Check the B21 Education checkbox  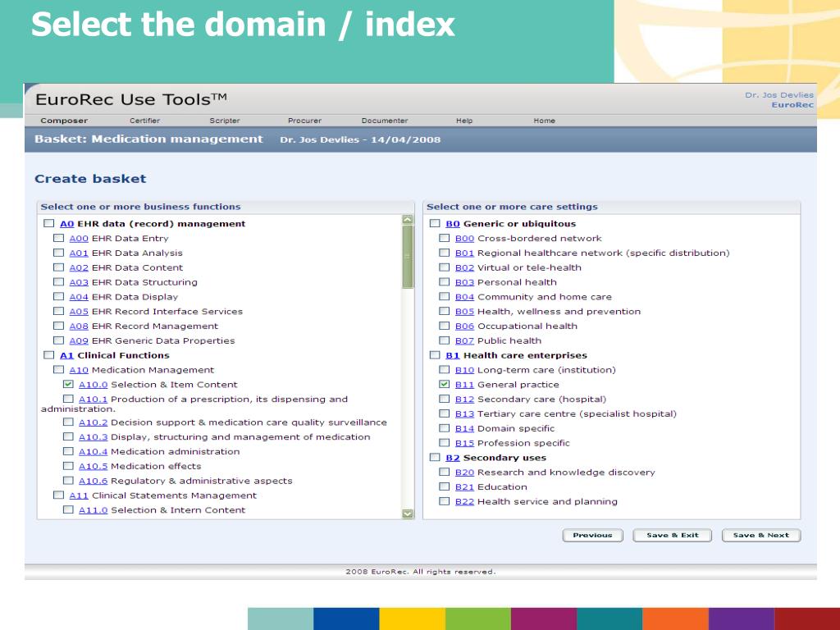click(x=444, y=486)
